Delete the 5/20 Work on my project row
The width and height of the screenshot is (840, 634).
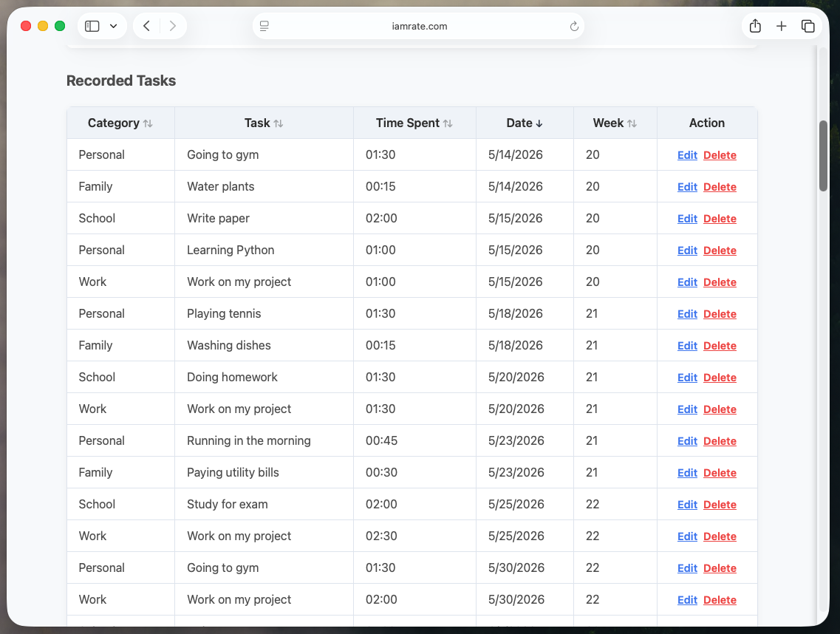click(720, 409)
